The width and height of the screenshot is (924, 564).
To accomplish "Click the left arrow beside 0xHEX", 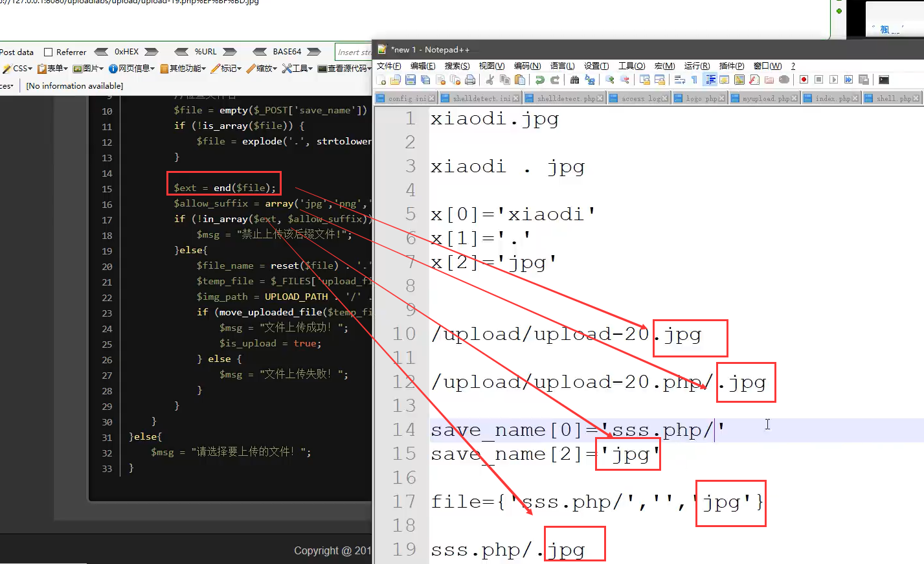I will (x=101, y=52).
